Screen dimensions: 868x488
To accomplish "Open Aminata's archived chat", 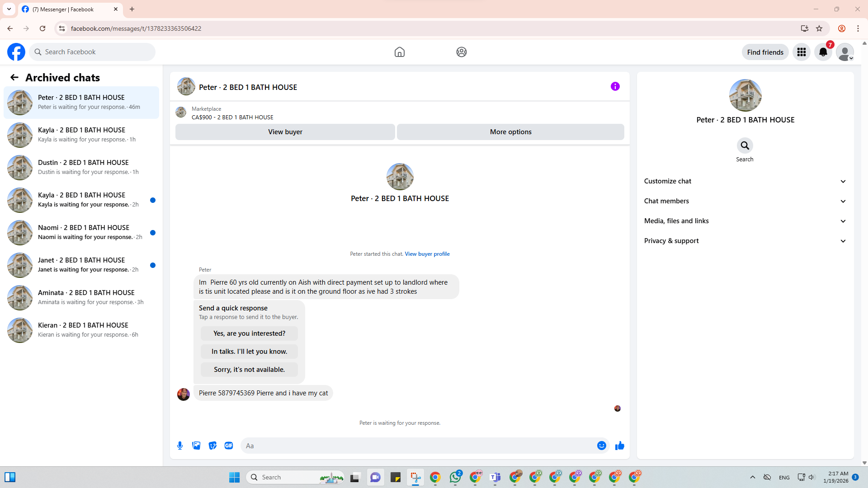I will [x=81, y=298].
